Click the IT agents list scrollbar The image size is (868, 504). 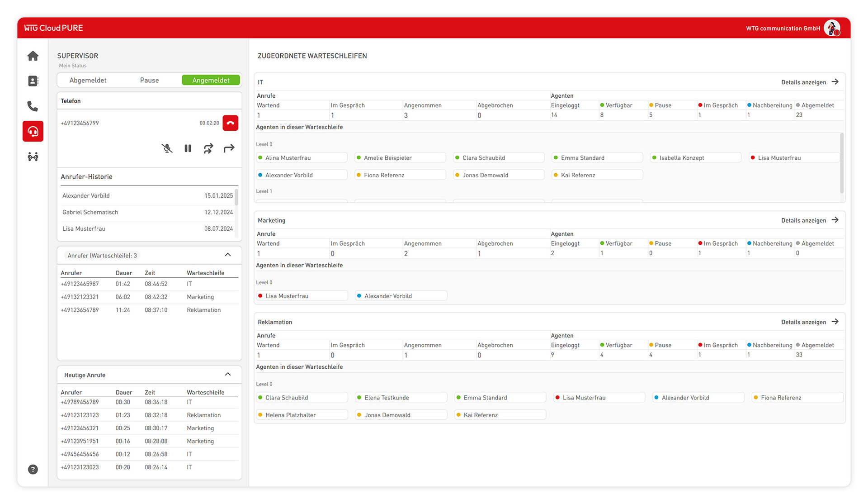coord(841,163)
